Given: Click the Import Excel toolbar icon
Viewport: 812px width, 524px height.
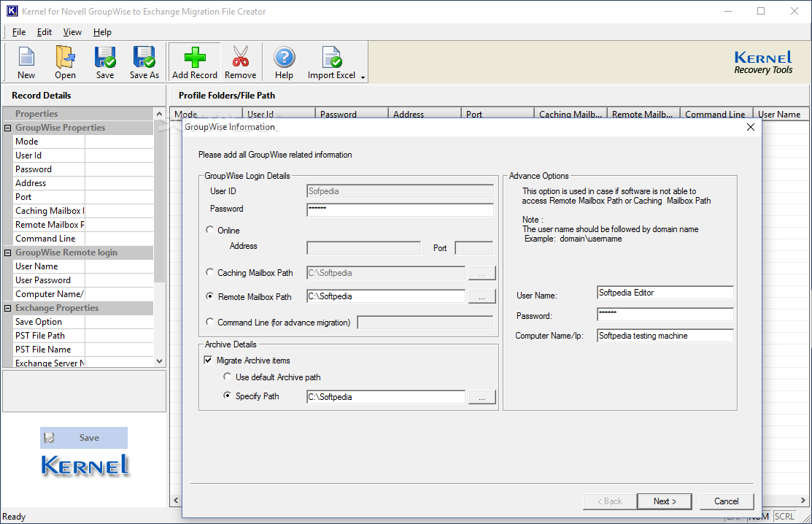Looking at the screenshot, I should click(331, 58).
